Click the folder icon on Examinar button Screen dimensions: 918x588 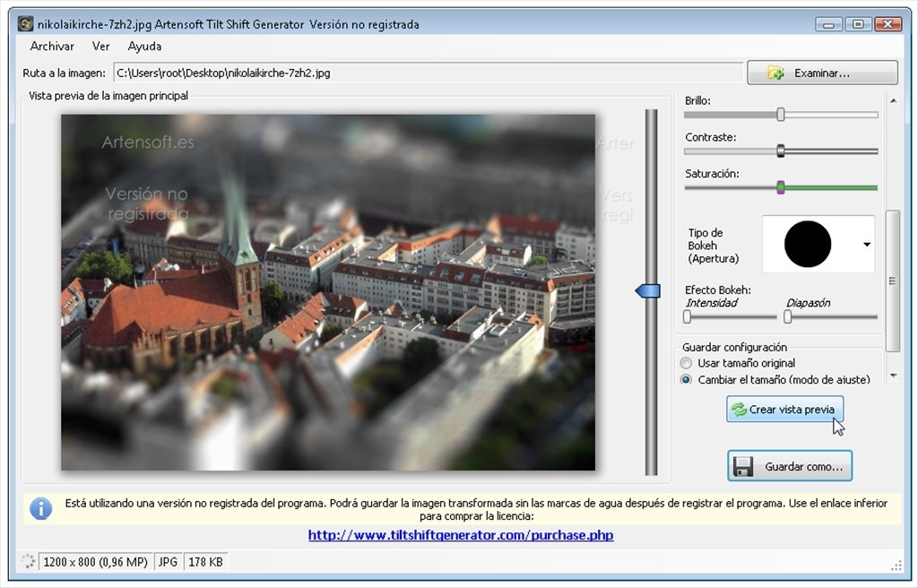click(x=775, y=73)
